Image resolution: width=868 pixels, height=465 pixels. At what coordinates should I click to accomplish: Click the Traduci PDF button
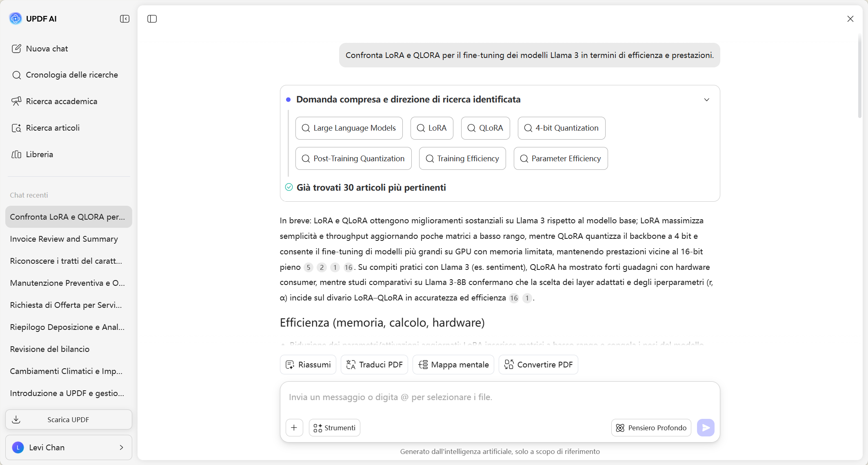[x=374, y=365]
